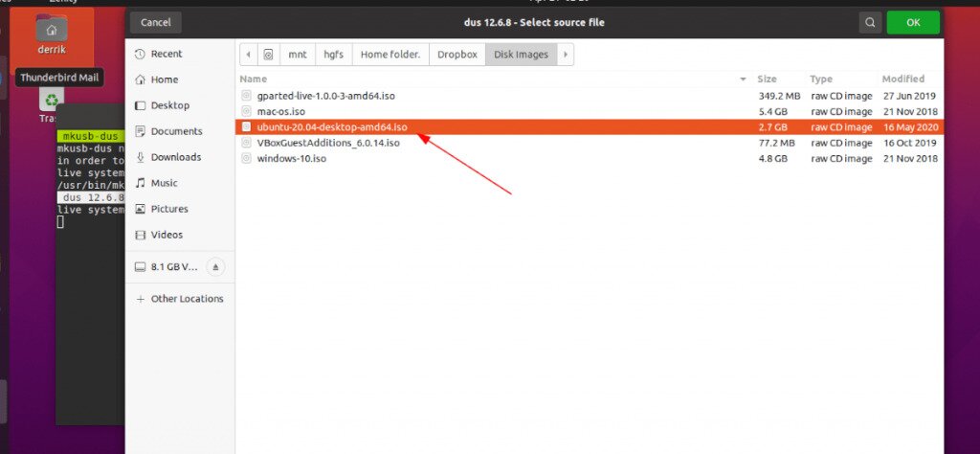Click the Cancel button
Screen dimensions: 980x454
click(156, 23)
